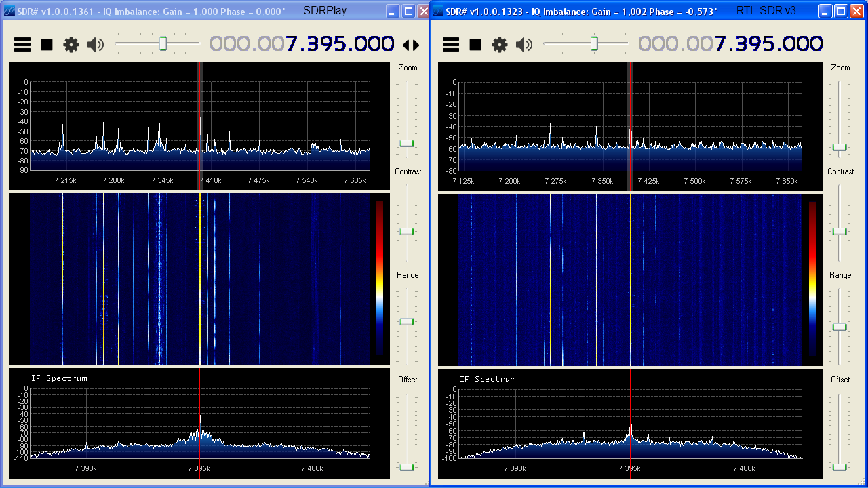Click frequency display in SDRPlay window
Image resolution: width=868 pixels, height=488 pixels.
coord(302,44)
